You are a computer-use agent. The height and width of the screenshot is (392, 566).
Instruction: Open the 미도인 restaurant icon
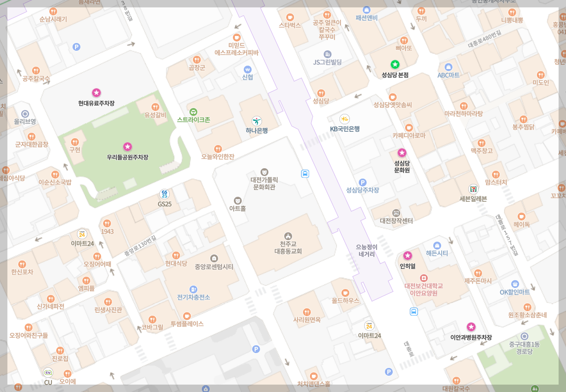[540, 74]
